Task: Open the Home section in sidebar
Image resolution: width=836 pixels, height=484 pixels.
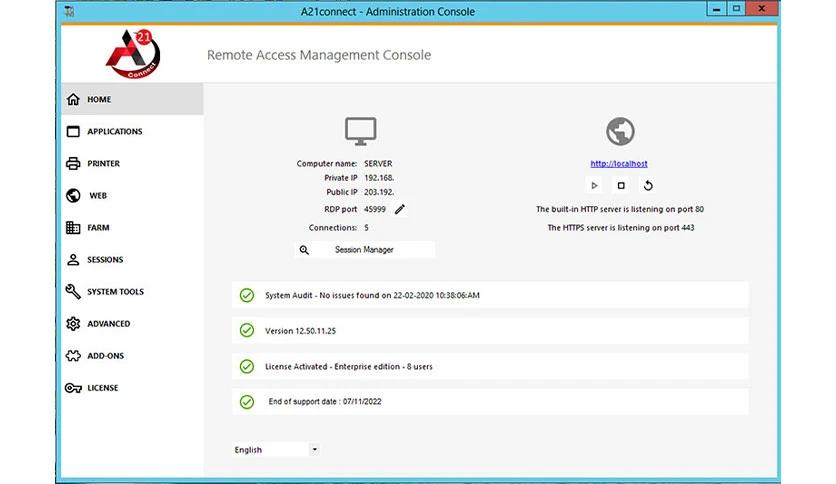Action: (x=132, y=99)
